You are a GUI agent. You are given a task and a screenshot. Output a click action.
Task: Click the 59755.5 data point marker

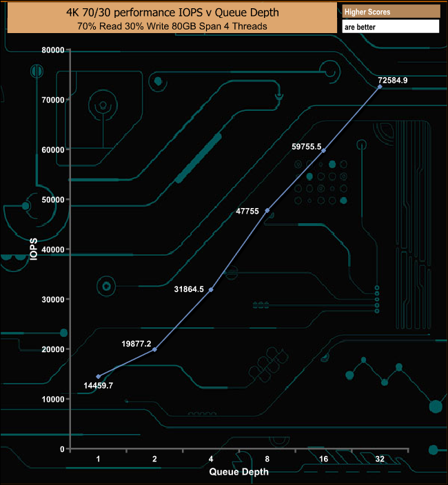point(324,150)
